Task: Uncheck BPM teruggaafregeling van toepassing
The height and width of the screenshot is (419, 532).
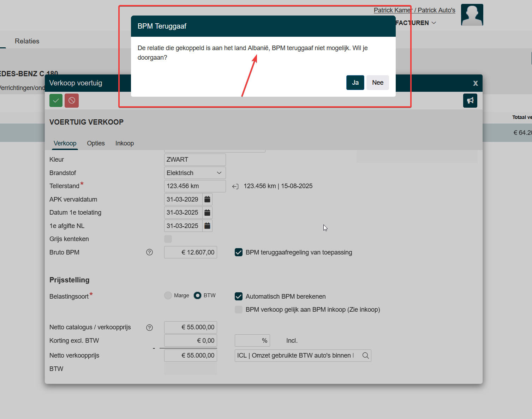Action: (x=239, y=252)
